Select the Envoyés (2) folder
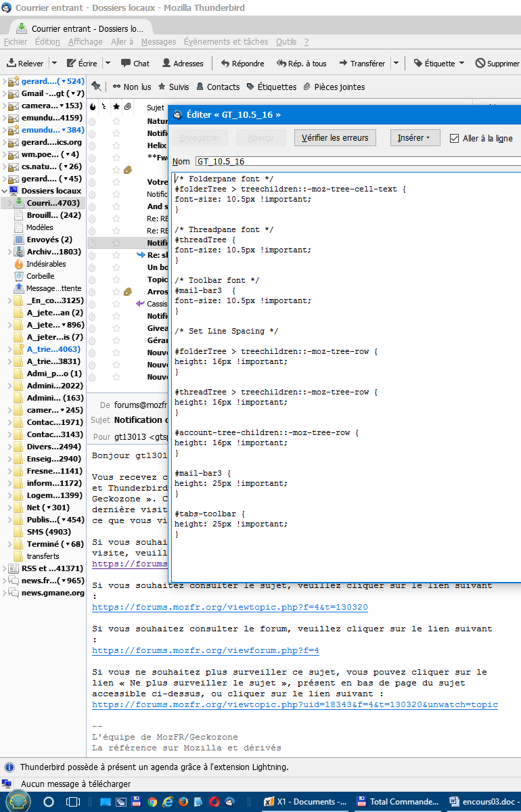 [43, 240]
